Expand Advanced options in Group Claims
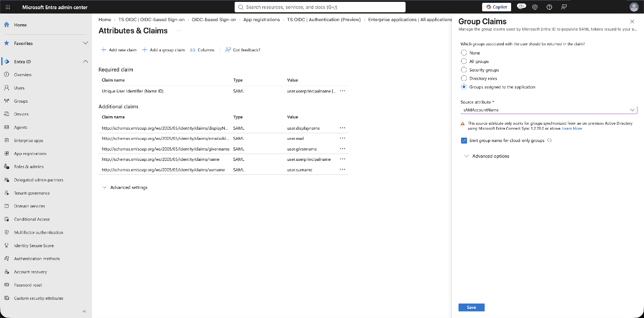The height and width of the screenshot is (318, 644). [487, 156]
